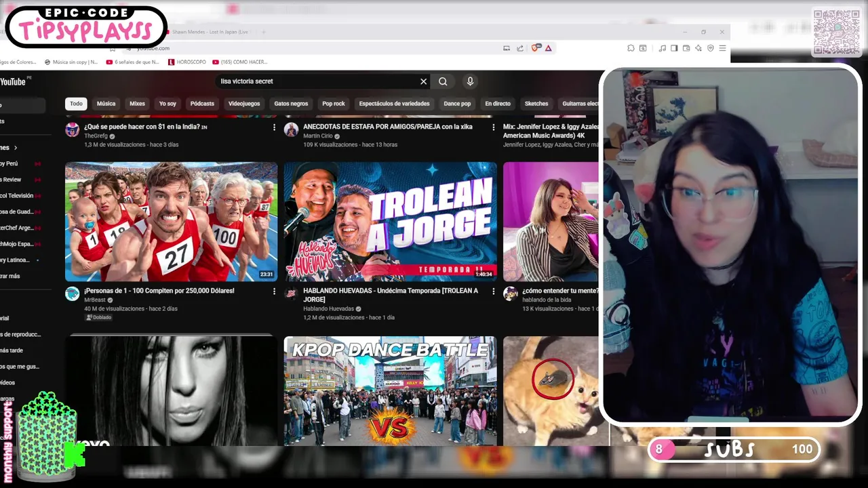The image size is (868, 488).
Task: Toggle the browser sidebar panel icon
Action: pos(674,48)
